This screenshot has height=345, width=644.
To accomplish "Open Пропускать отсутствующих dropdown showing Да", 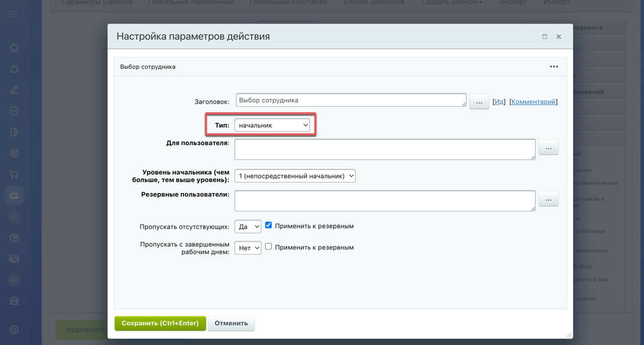I will tap(248, 227).
